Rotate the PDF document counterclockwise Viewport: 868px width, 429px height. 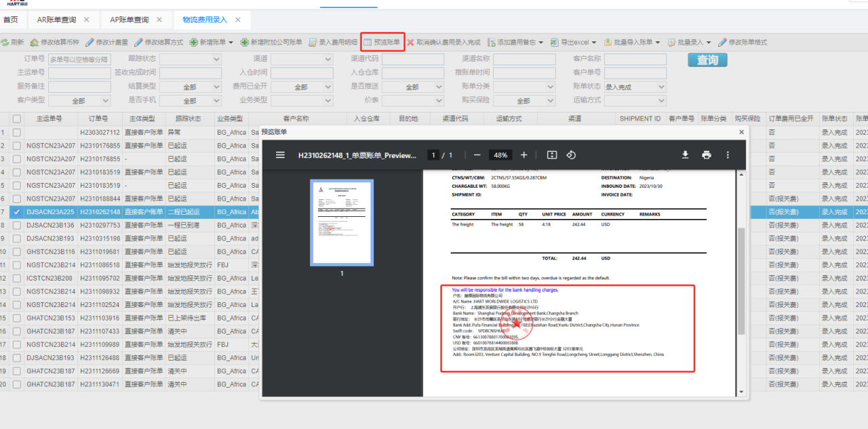571,155
